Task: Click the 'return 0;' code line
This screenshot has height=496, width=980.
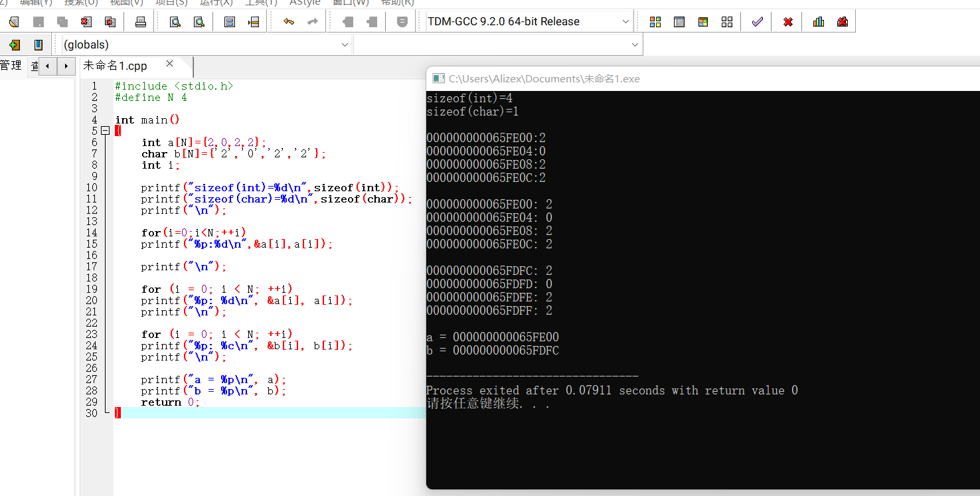Action: [170, 402]
